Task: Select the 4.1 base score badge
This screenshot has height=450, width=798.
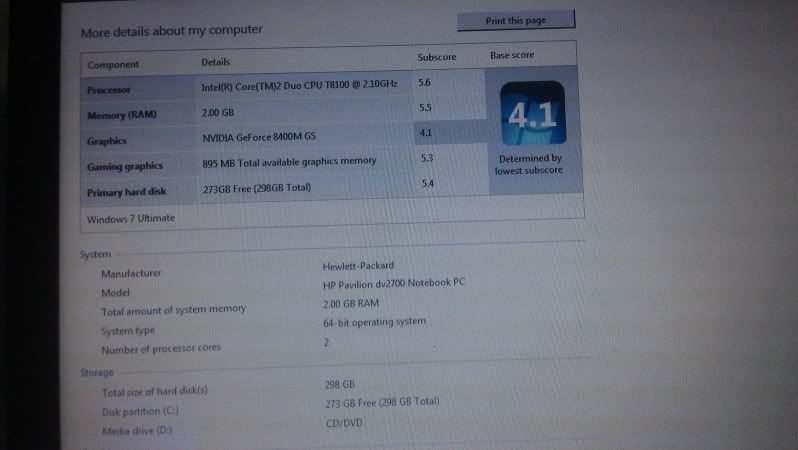Action: click(x=533, y=113)
